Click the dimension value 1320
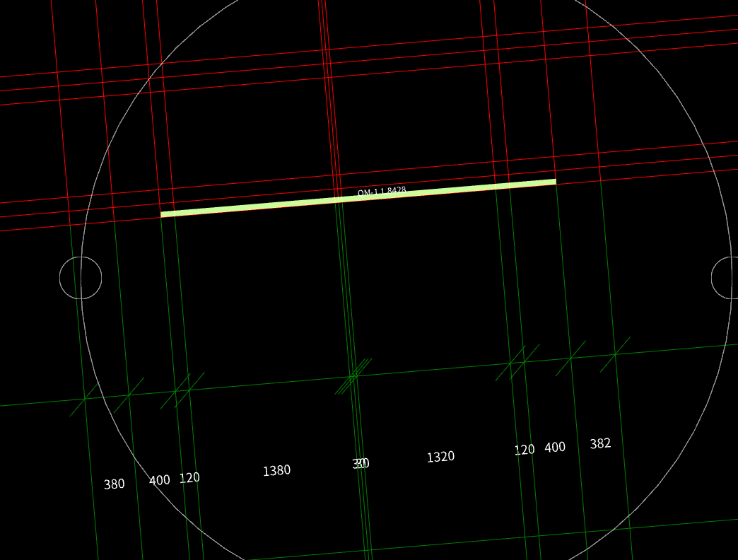 click(440, 457)
